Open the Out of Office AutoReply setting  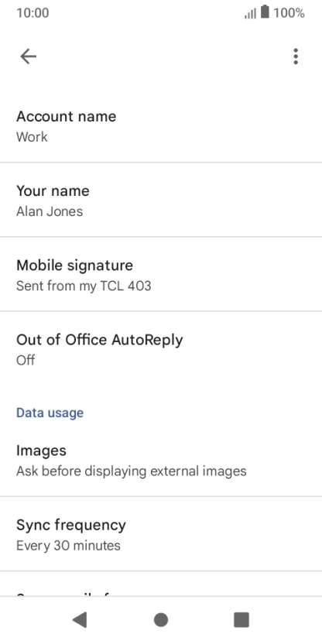click(x=161, y=348)
